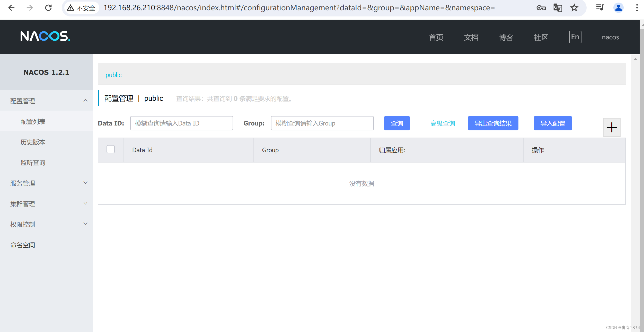Image resolution: width=644 pixels, height=332 pixels.
Task: Click the 导出查询结果 button
Action: [x=493, y=123]
